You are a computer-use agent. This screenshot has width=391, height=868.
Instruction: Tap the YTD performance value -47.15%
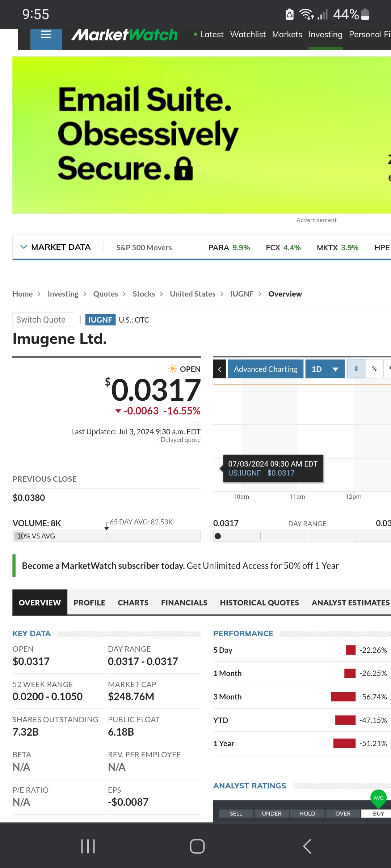pyautogui.click(x=373, y=720)
